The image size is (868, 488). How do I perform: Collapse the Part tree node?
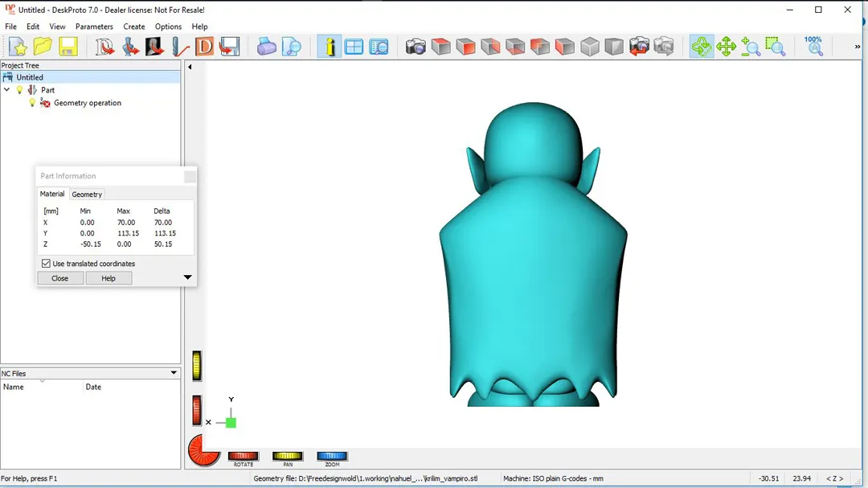tap(7, 90)
